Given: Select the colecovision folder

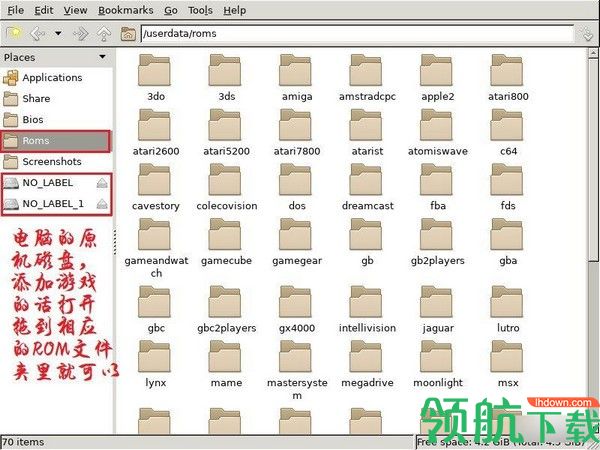Looking at the screenshot, I should coord(226,187).
